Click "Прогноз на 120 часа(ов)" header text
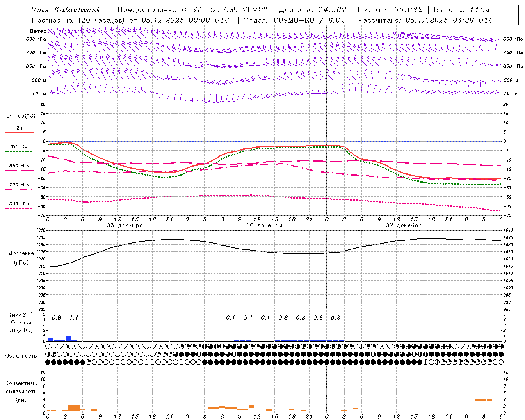 click(79, 20)
